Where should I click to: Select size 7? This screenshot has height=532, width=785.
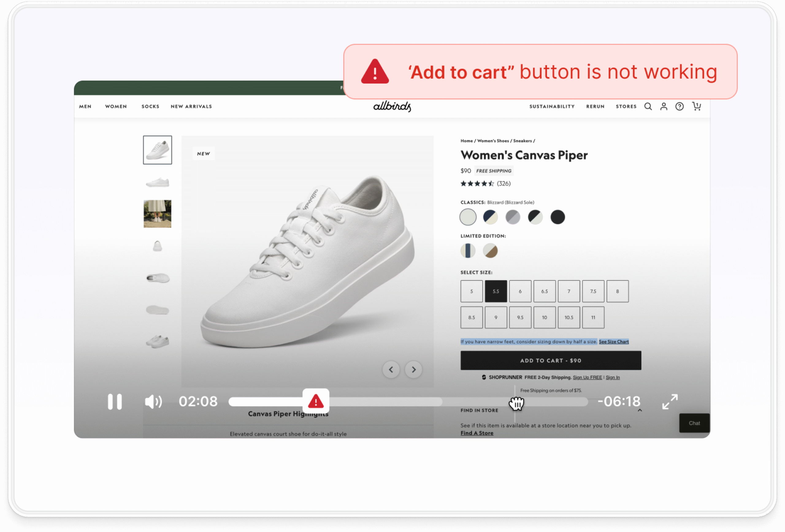569,291
